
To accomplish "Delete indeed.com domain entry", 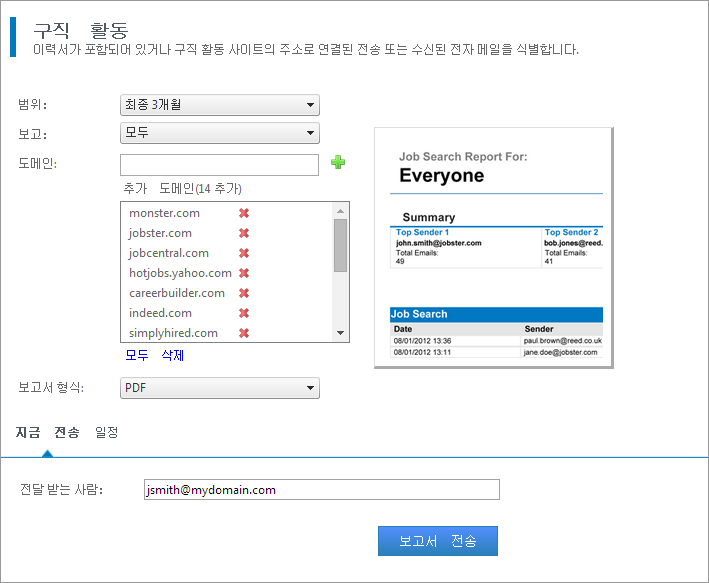I will (244, 313).
